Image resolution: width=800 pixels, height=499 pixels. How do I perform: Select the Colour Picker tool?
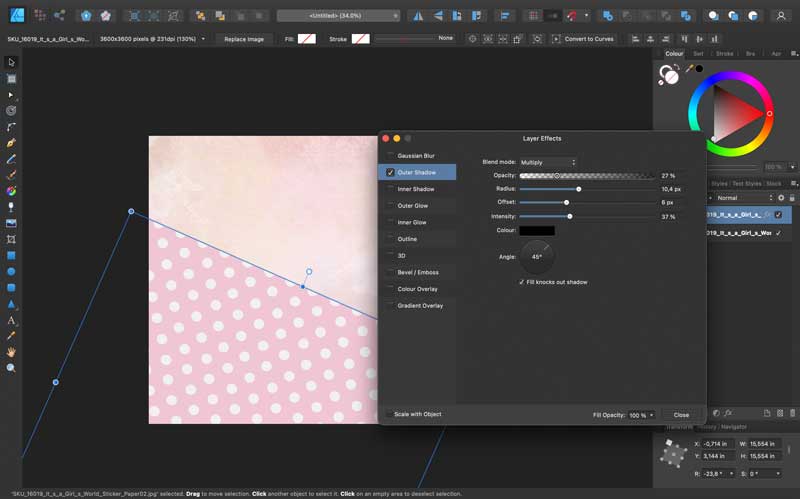pyautogui.click(x=11, y=336)
